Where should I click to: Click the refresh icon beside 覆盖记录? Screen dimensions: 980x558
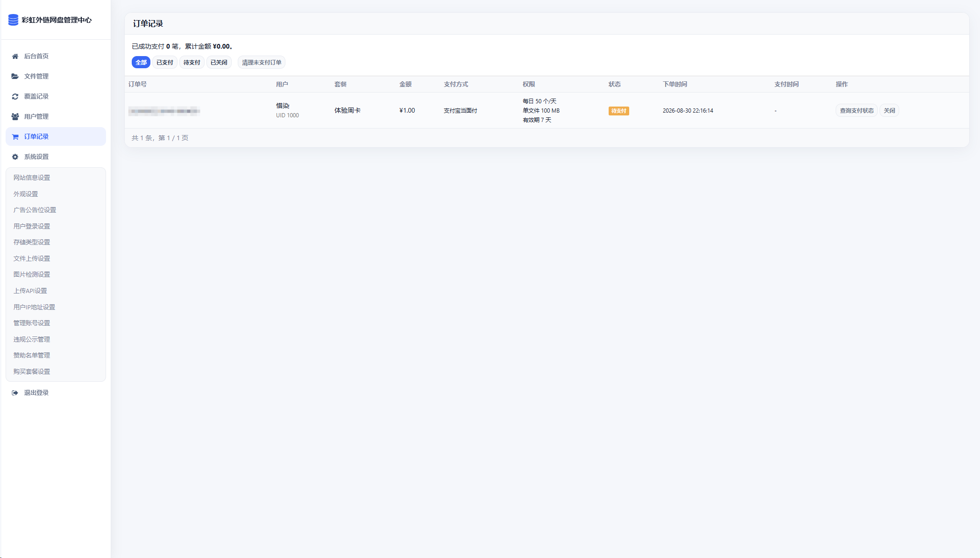point(15,96)
